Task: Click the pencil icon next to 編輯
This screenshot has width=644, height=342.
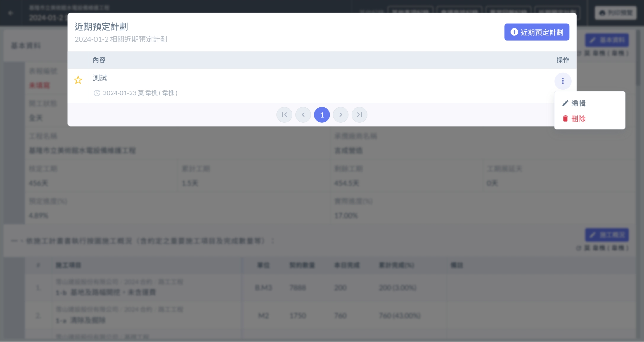Action: click(x=565, y=103)
